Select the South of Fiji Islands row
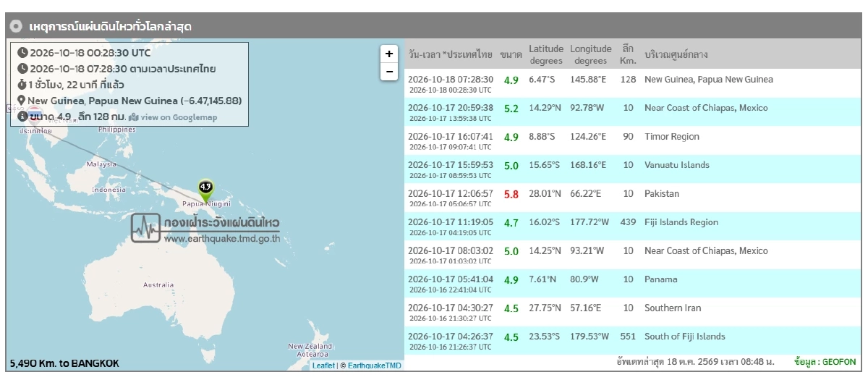Viewport: 868px width, 380px height. 633,340
